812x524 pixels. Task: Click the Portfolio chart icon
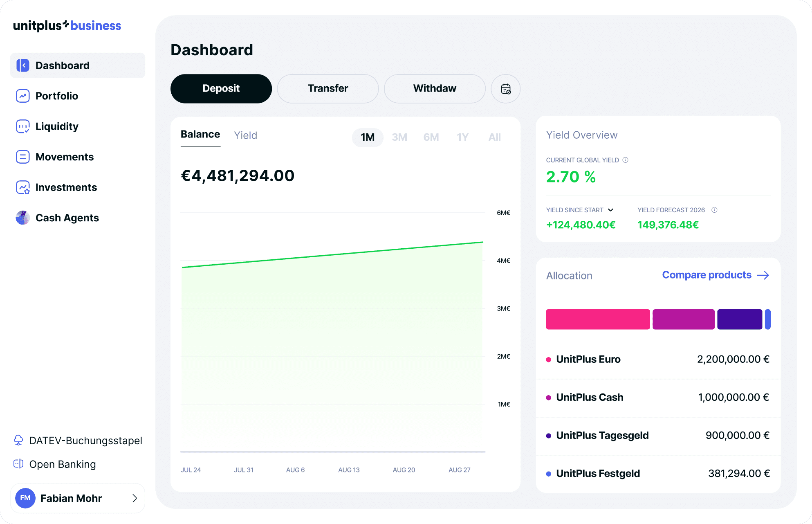pos(23,96)
